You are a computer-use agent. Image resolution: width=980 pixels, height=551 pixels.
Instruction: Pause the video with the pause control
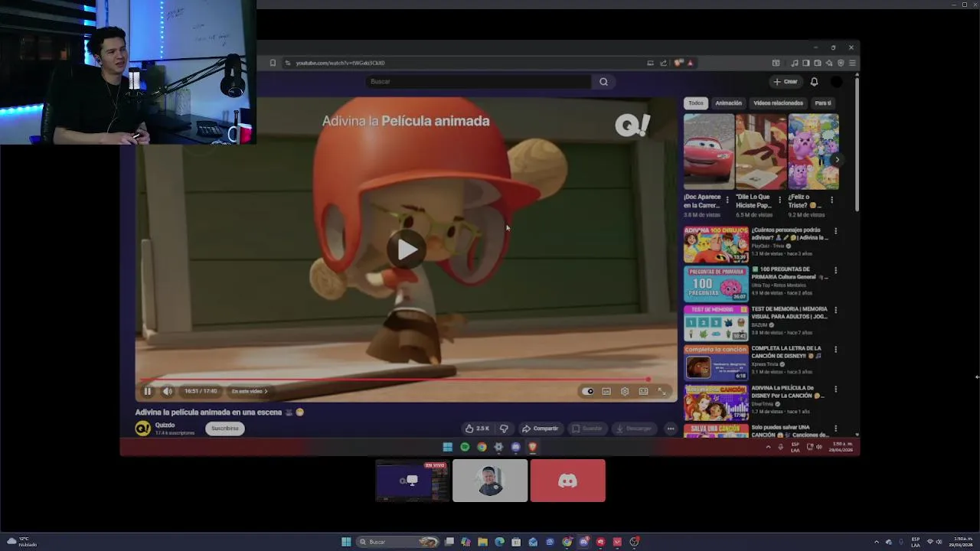tap(148, 391)
